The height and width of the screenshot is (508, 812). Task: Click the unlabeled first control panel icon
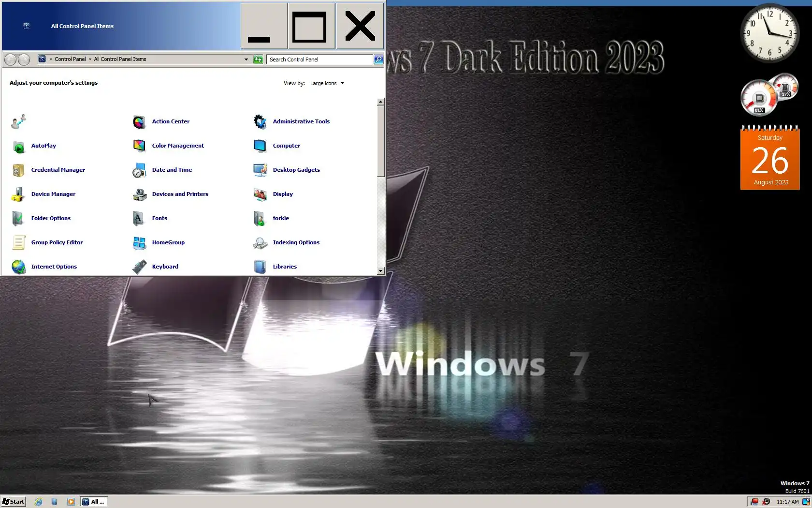click(18, 121)
